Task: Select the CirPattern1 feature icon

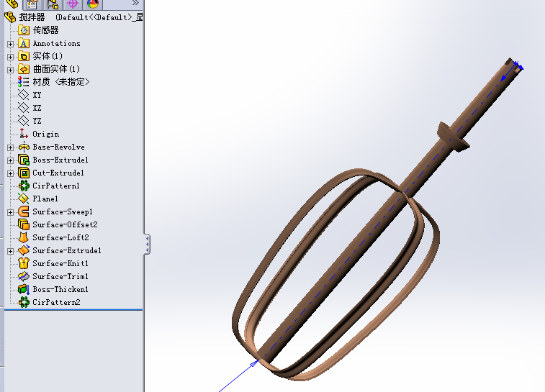Action: [x=24, y=186]
